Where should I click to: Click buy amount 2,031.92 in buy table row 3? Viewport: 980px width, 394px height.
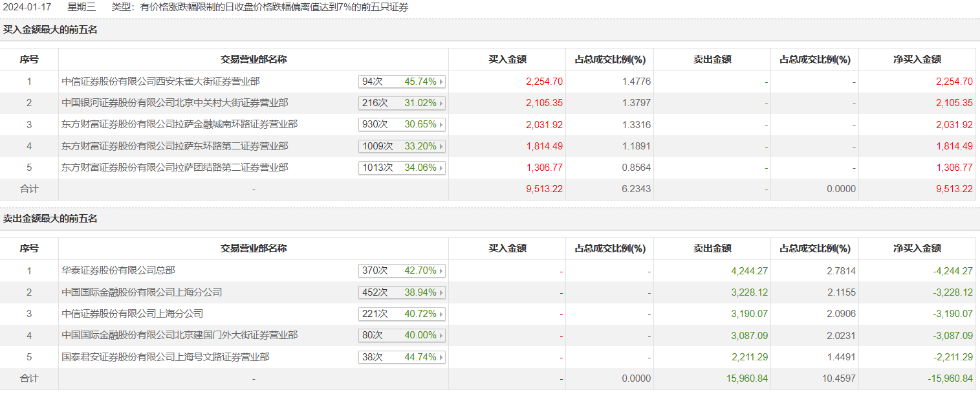point(544,124)
